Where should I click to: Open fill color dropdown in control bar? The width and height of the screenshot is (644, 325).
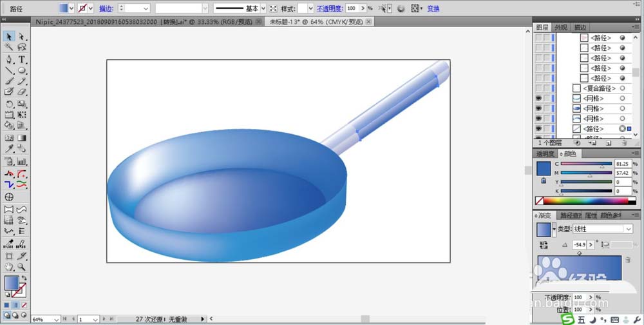[71, 8]
